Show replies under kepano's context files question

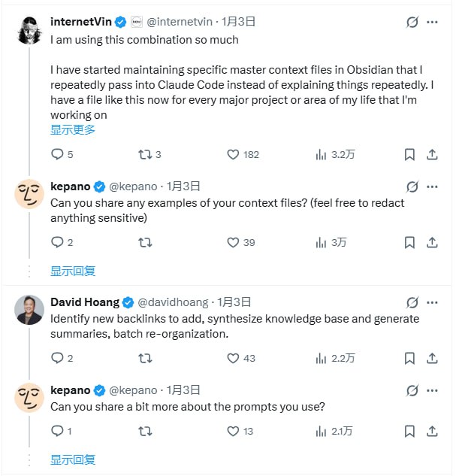pos(73,271)
